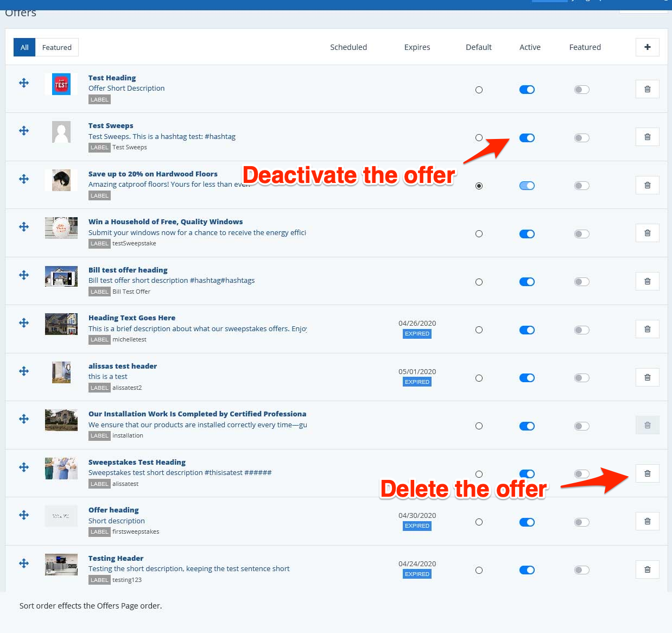Set Test Heading as default offer

[x=479, y=90]
